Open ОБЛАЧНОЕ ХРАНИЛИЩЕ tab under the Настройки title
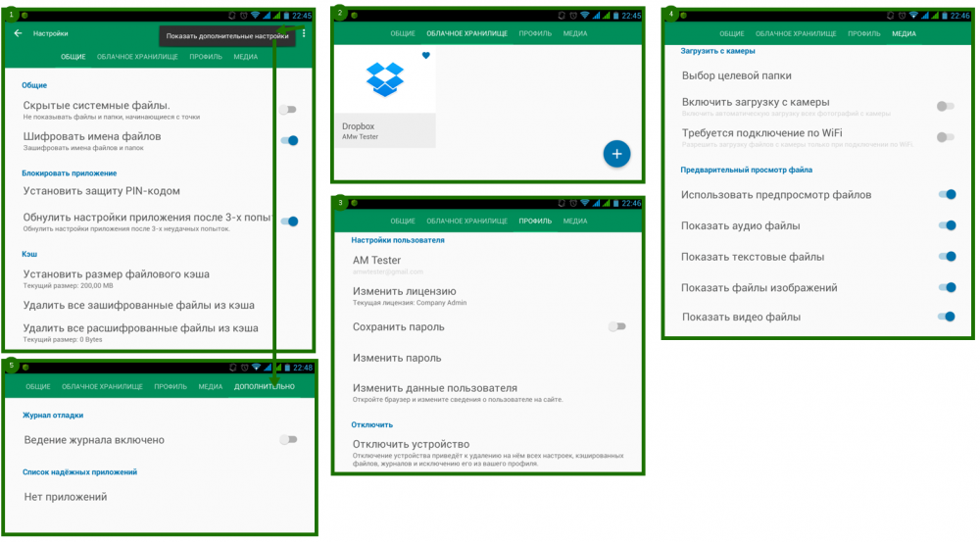Screen dimensions: 980x542 click(x=137, y=57)
